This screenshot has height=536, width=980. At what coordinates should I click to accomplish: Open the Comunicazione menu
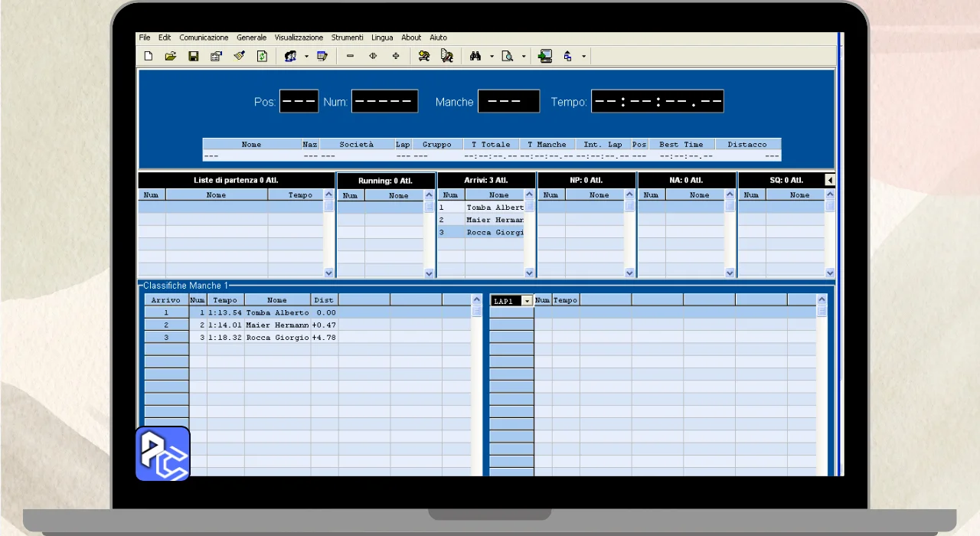click(204, 38)
